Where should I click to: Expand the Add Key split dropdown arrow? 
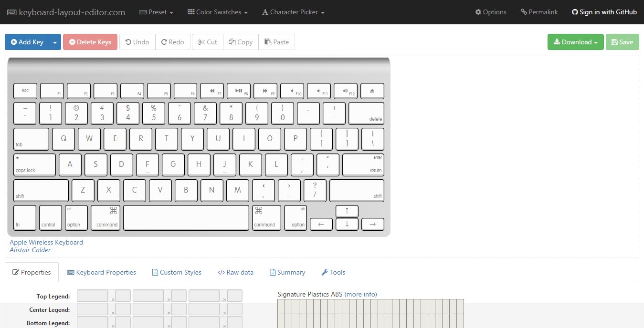click(x=55, y=42)
